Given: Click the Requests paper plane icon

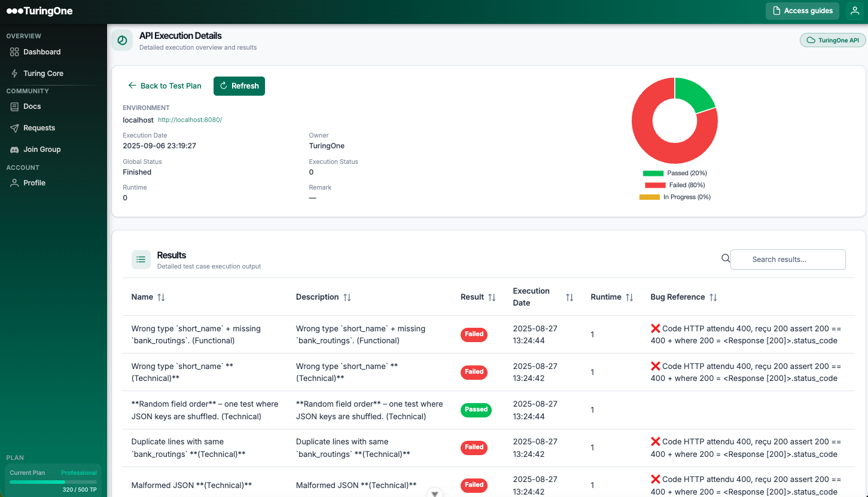Looking at the screenshot, I should 14,128.
